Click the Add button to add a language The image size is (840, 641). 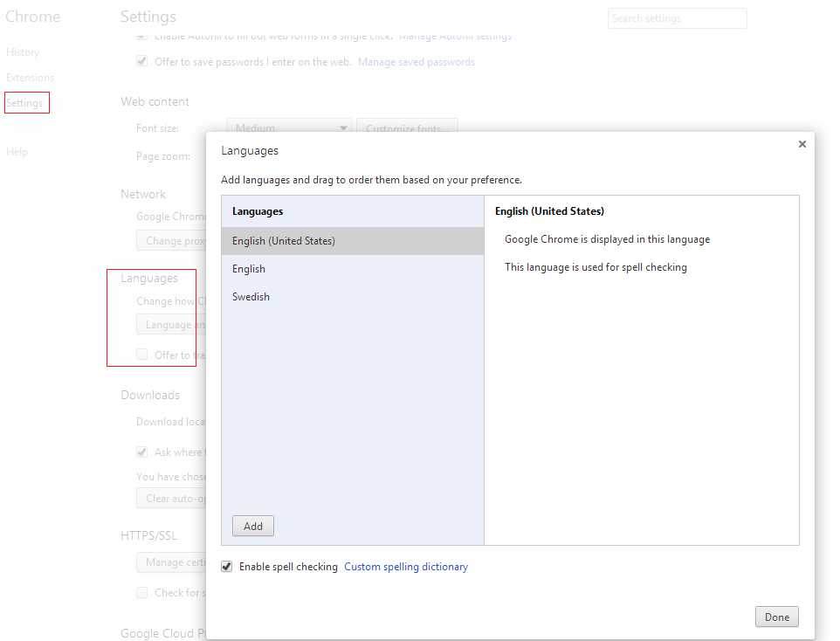click(x=252, y=526)
